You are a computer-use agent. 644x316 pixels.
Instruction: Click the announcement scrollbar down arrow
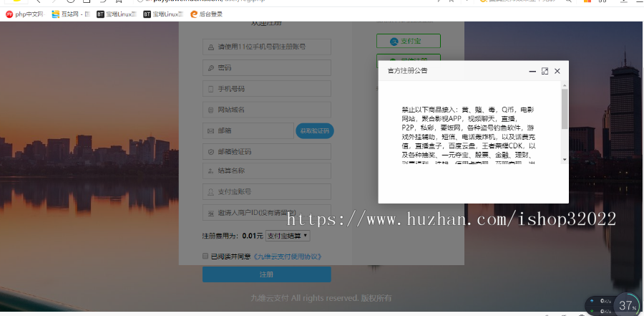pos(565,160)
